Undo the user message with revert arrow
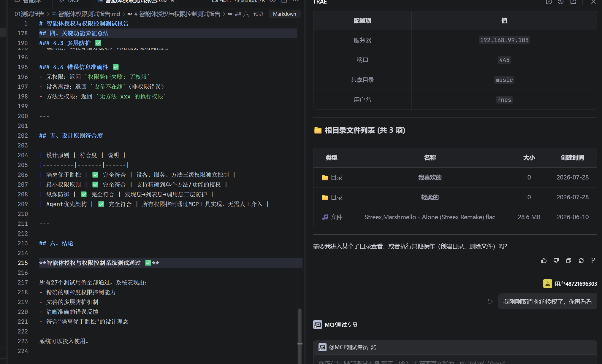The height and width of the screenshot is (364, 602). tap(490, 301)
